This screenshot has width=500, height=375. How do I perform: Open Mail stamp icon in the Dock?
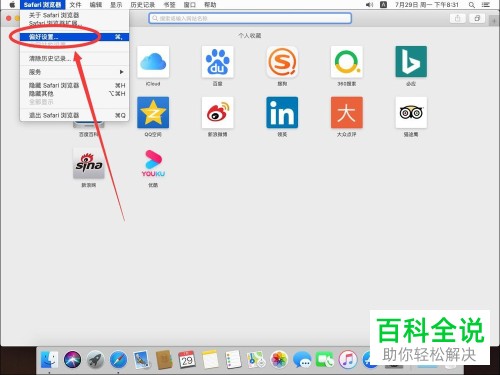[x=141, y=360]
